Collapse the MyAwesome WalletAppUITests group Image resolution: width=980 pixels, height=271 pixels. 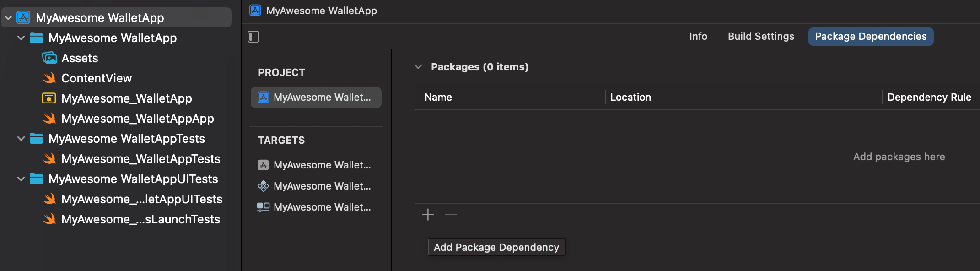click(x=21, y=179)
